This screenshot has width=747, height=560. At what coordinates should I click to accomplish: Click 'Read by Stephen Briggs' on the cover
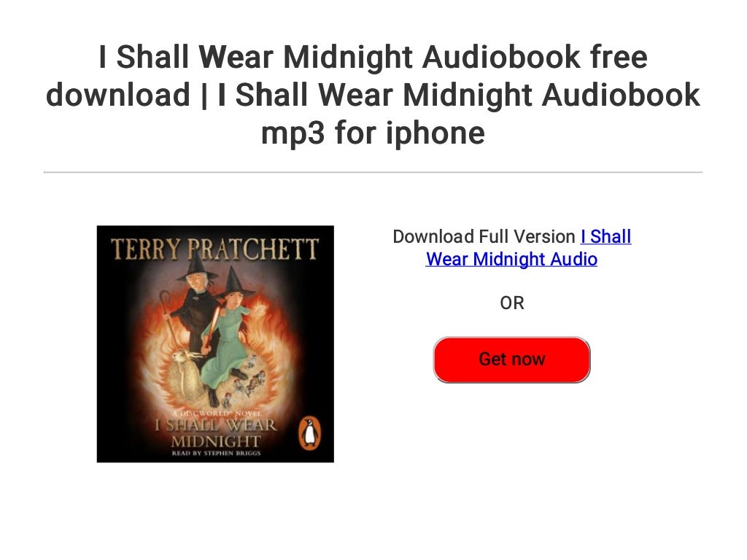[216, 453]
